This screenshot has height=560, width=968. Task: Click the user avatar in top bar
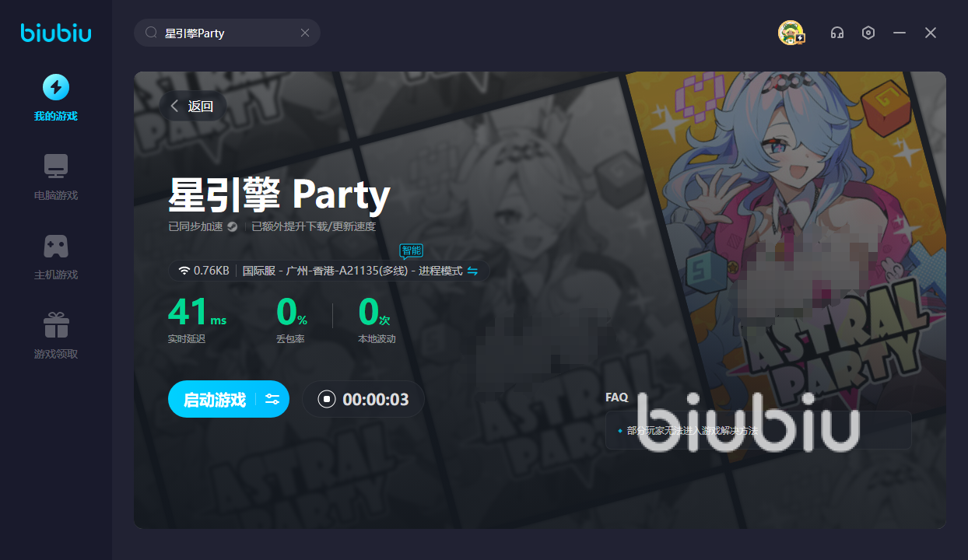click(x=791, y=32)
